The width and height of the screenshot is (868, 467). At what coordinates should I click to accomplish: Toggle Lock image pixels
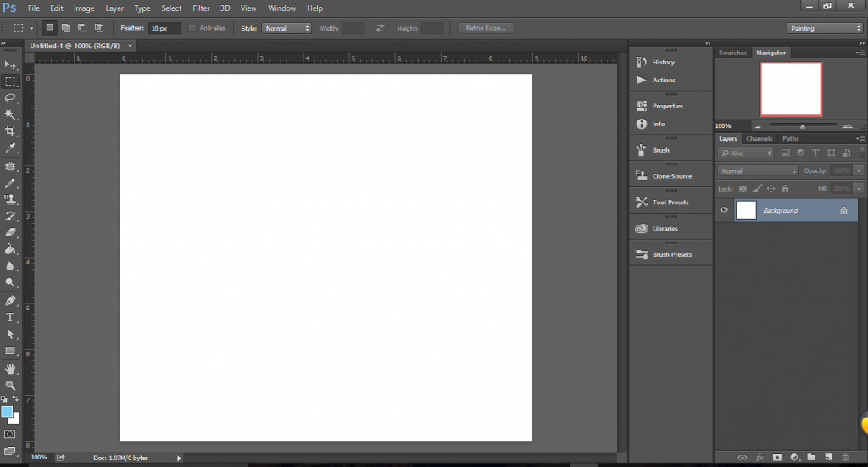point(757,189)
